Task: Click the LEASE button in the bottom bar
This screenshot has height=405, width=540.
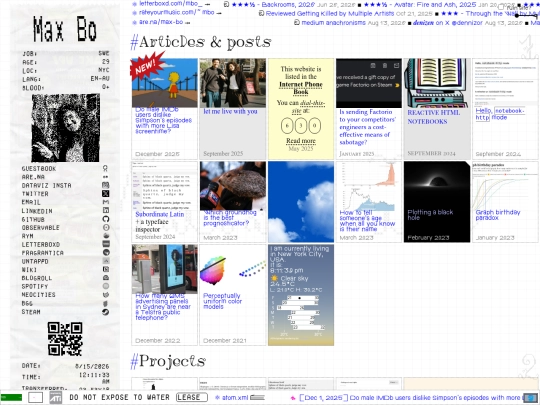Action: pos(192,397)
